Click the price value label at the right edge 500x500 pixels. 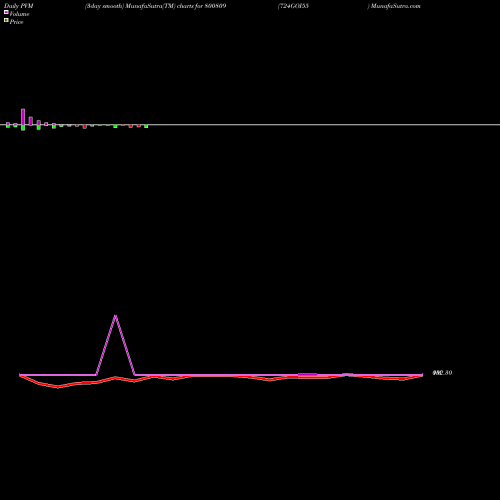click(x=442, y=373)
